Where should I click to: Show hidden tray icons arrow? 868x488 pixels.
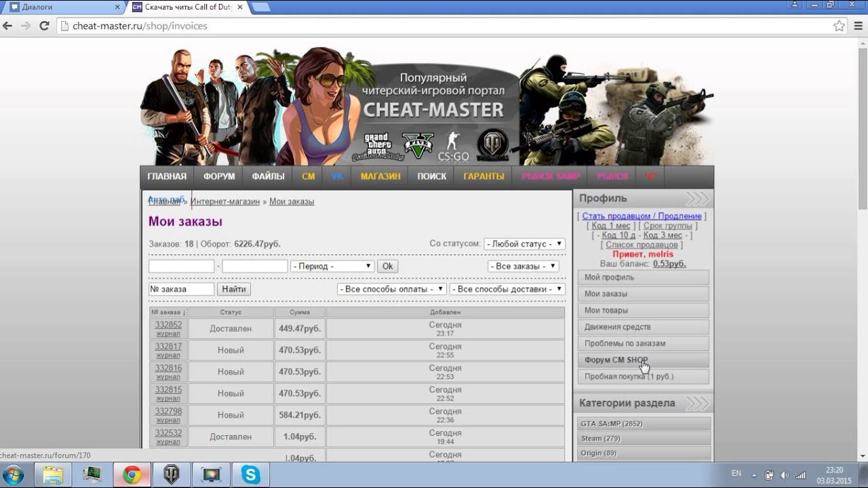click(755, 475)
